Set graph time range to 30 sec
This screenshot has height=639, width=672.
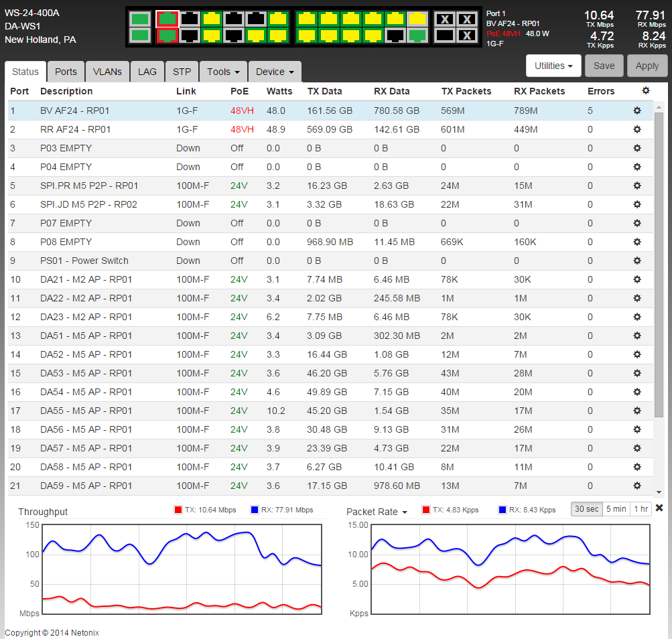(x=586, y=508)
